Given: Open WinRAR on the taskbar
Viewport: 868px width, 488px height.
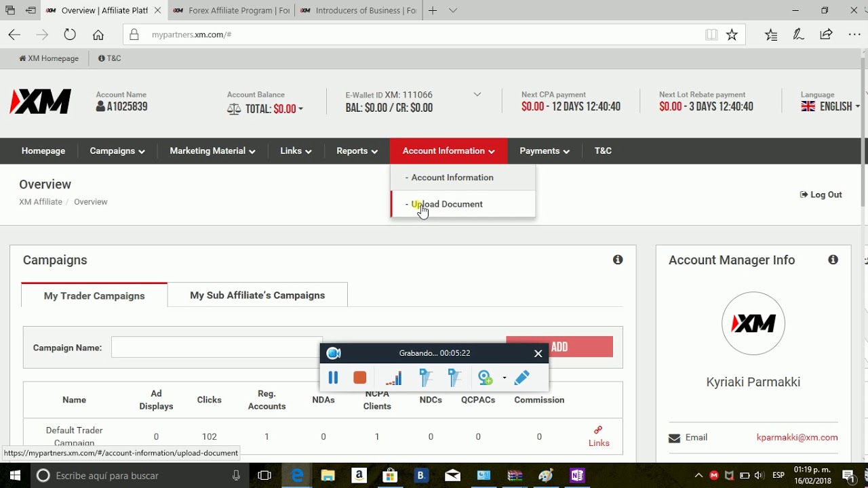Looking at the screenshot, I should 515,475.
